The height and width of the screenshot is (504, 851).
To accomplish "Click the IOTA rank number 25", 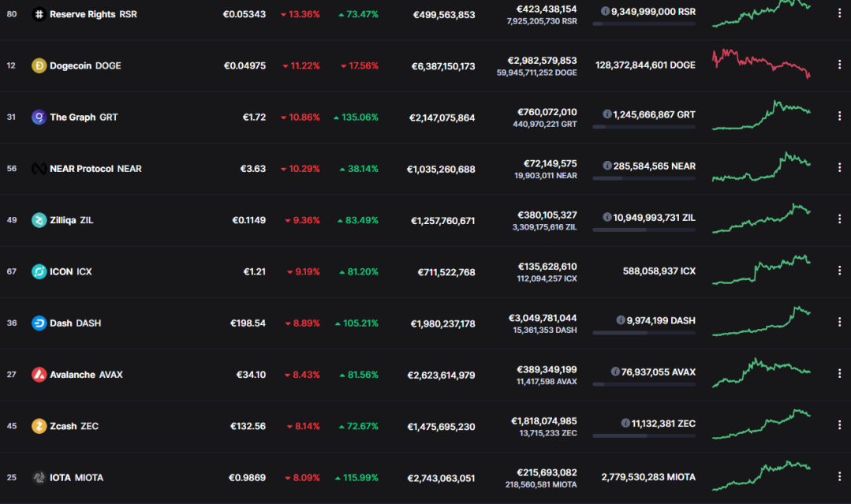I will [11, 477].
